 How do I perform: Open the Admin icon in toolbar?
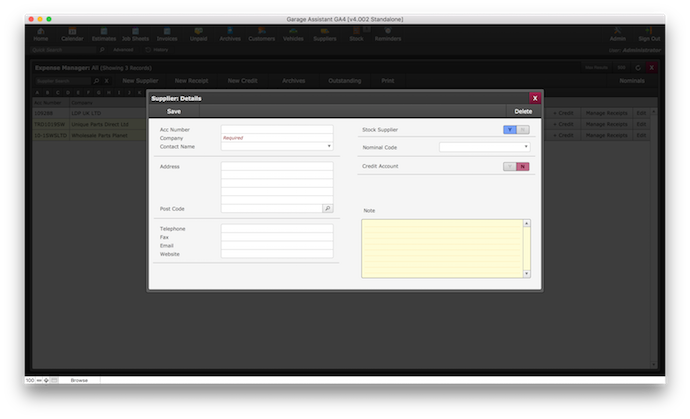618,34
